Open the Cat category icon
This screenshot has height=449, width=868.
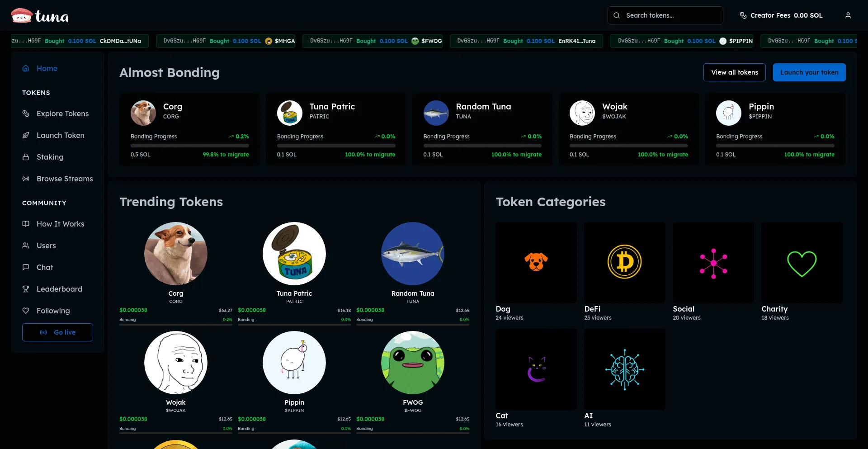click(536, 369)
